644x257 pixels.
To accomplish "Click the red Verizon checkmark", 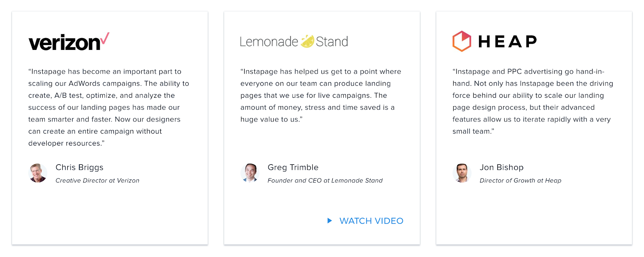I will click(x=105, y=38).
